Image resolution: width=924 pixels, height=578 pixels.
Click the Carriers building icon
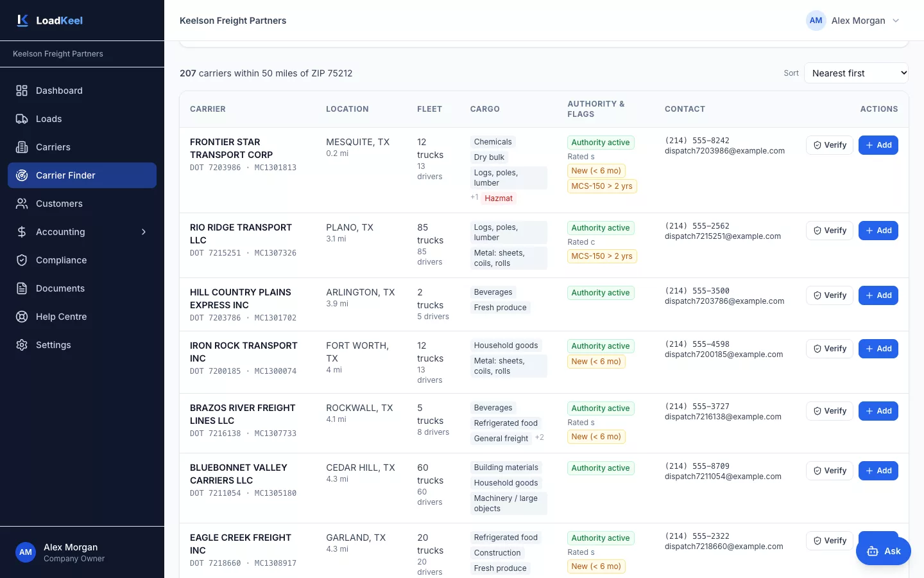(x=22, y=147)
